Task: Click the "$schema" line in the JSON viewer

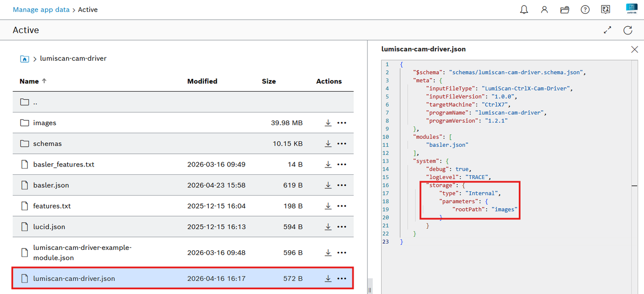Action: [499, 72]
